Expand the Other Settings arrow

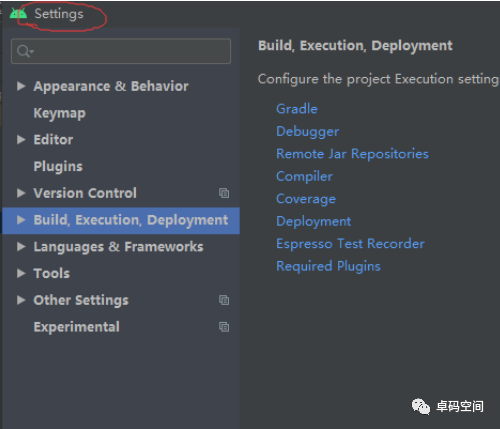click(21, 300)
